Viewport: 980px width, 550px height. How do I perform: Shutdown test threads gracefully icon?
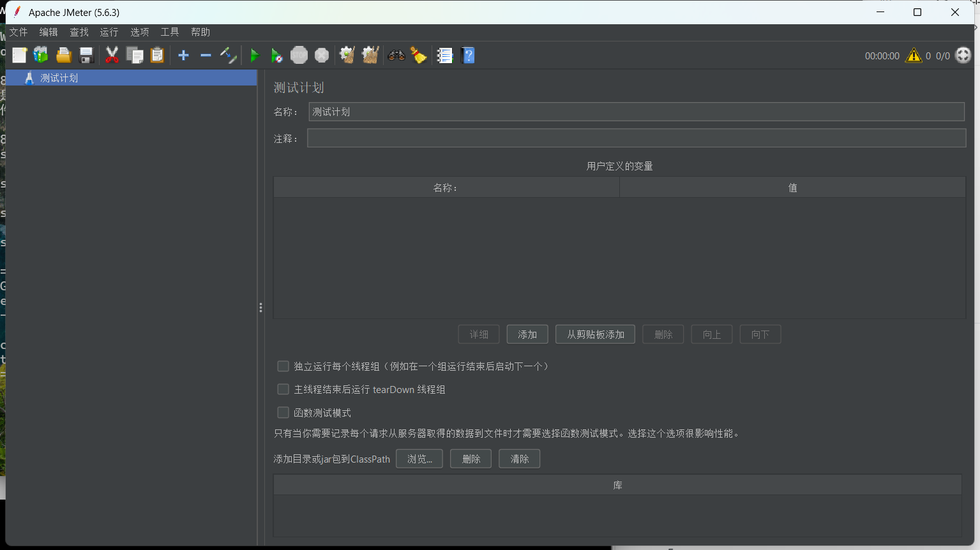coord(322,56)
